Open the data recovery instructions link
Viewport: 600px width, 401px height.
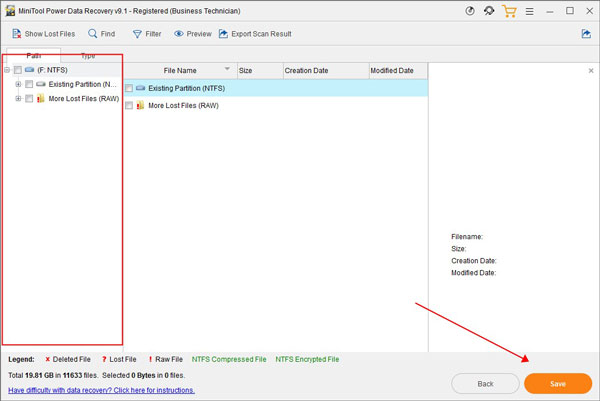click(101, 390)
